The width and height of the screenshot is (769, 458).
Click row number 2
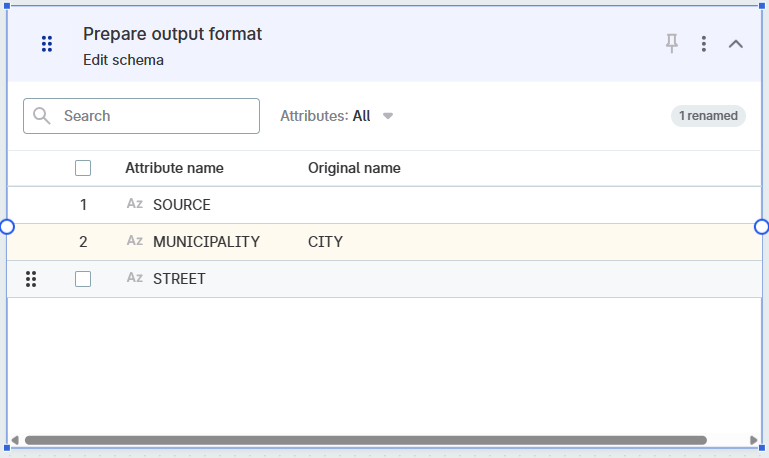[x=83, y=242]
